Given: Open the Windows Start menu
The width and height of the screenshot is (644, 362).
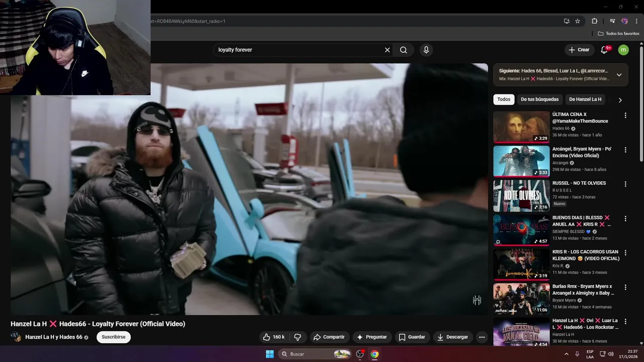Looking at the screenshot, I should 270,354.
